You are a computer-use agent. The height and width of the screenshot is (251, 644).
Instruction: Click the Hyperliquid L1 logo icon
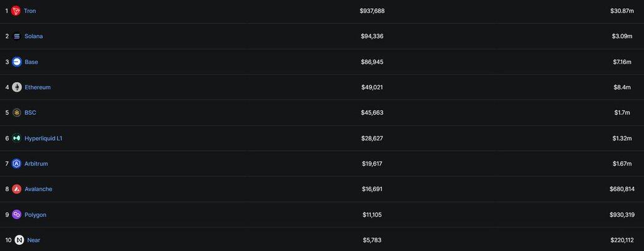(17, 138)
